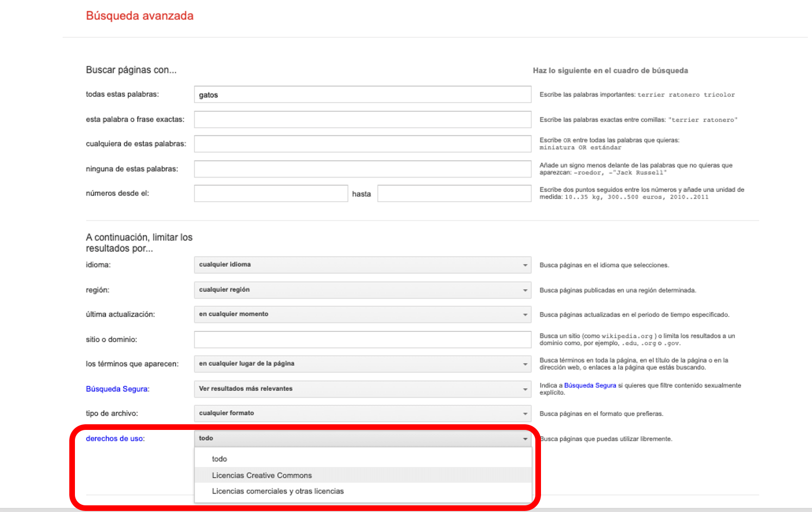812x512 pixels.
Task: Click the 'derechos de uso' link
Action: pyautogui.click(x=114, y=439)
